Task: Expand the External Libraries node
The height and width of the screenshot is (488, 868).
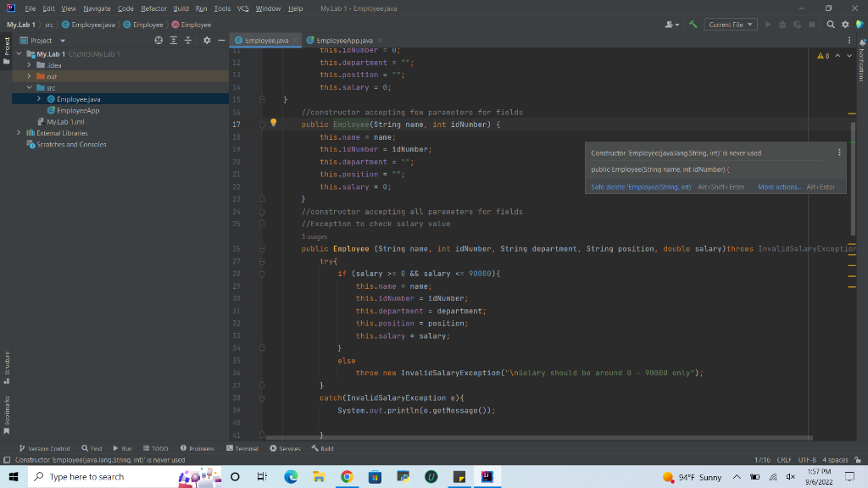Action: [19, 132]
